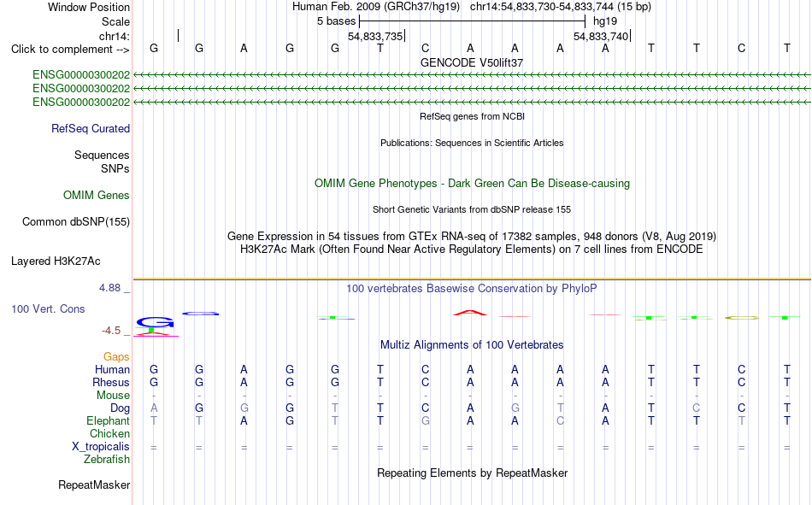Select the 'Mouse' alignment row label
812x505 pixels.
click(x=113, y=395)
